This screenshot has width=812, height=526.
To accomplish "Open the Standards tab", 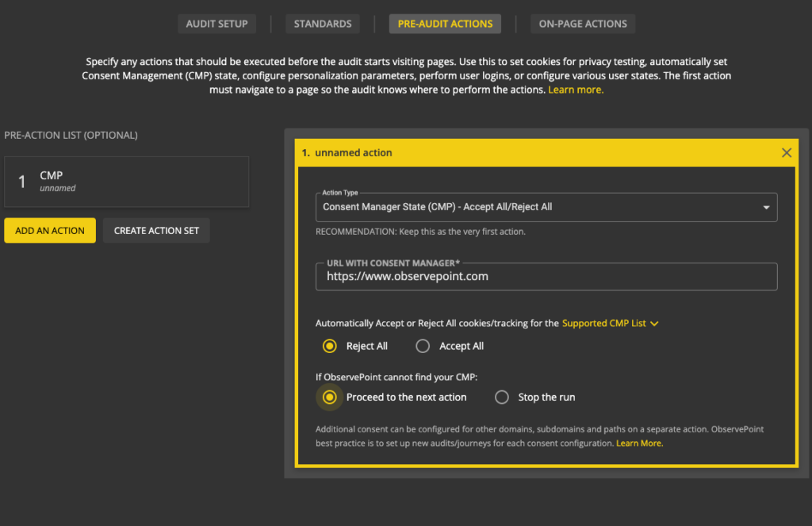I will click(322, 24).
